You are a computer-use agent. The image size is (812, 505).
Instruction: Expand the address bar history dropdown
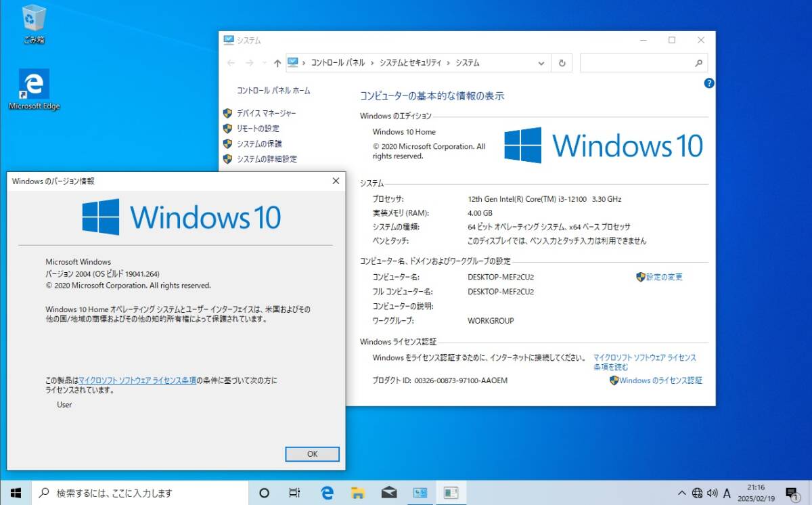541,63
